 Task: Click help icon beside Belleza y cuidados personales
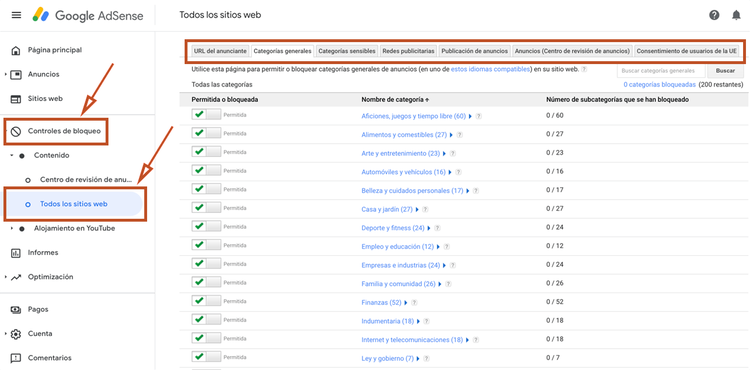click(x=476, y=191)
